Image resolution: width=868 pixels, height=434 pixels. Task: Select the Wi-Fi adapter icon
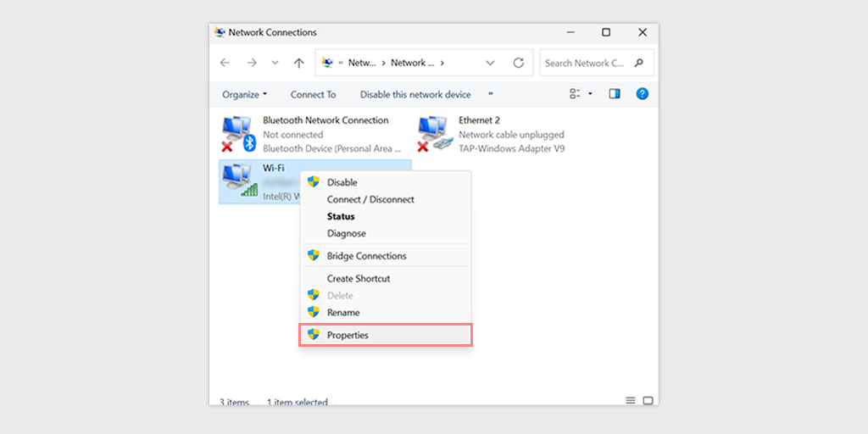pos(240,181)
